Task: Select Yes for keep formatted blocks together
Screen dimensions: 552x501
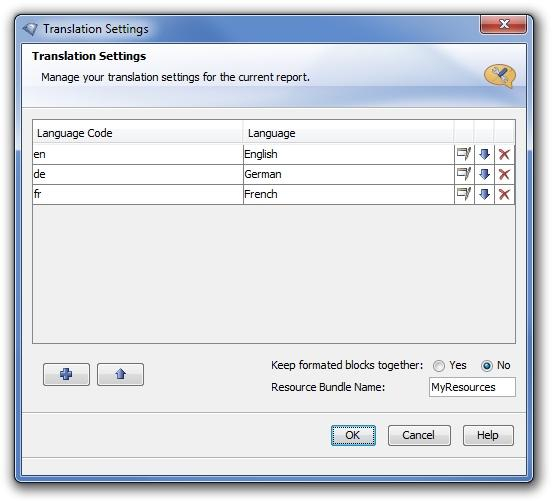Action: pos(439,366)
